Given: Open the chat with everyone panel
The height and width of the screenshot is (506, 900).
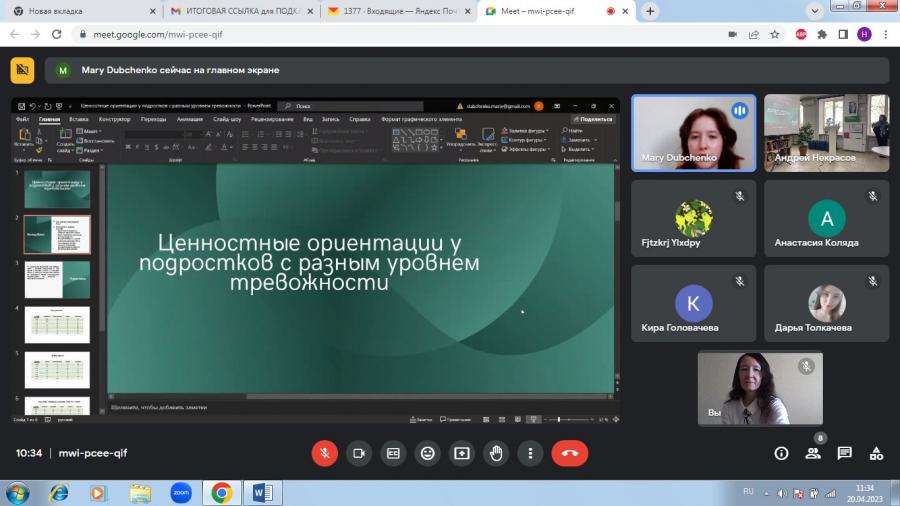Looking at the screenshot, I should tap(844, 453).
